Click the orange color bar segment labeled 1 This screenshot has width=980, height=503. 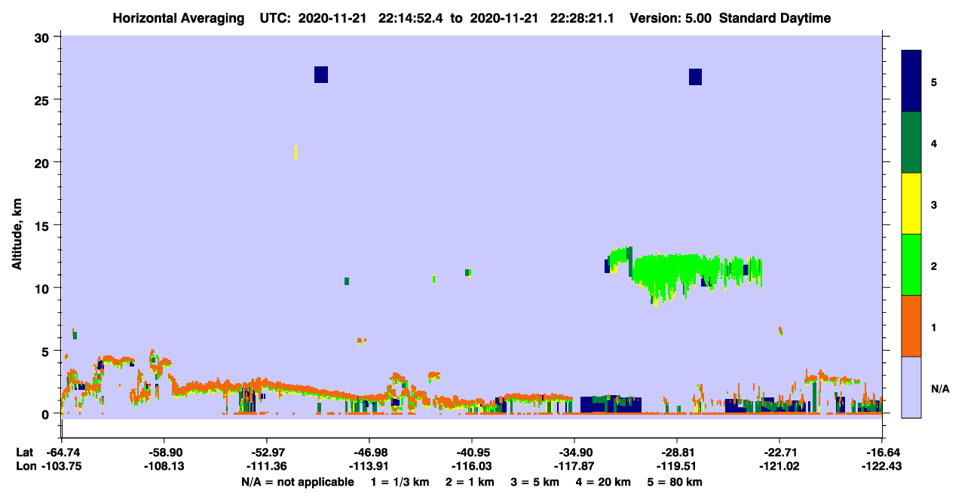click(911, 326)
